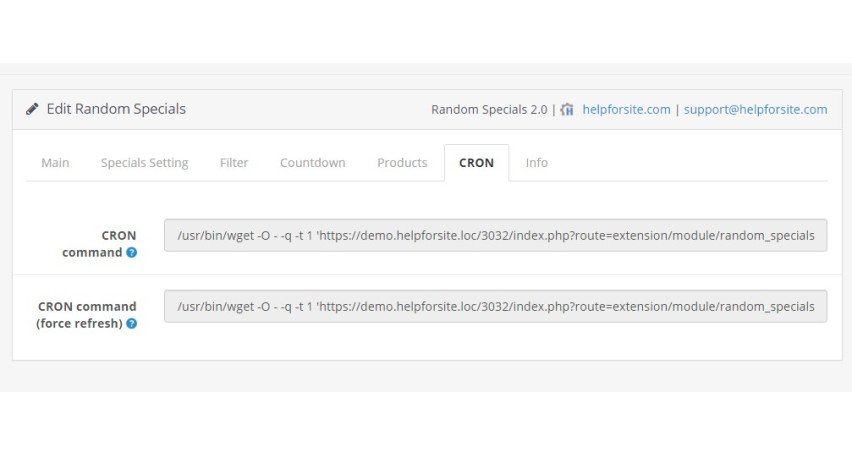The width and height of the screenshot is (852, 456).
Task: Focus the force refresh CRON command field
Action: pos(496,307)
